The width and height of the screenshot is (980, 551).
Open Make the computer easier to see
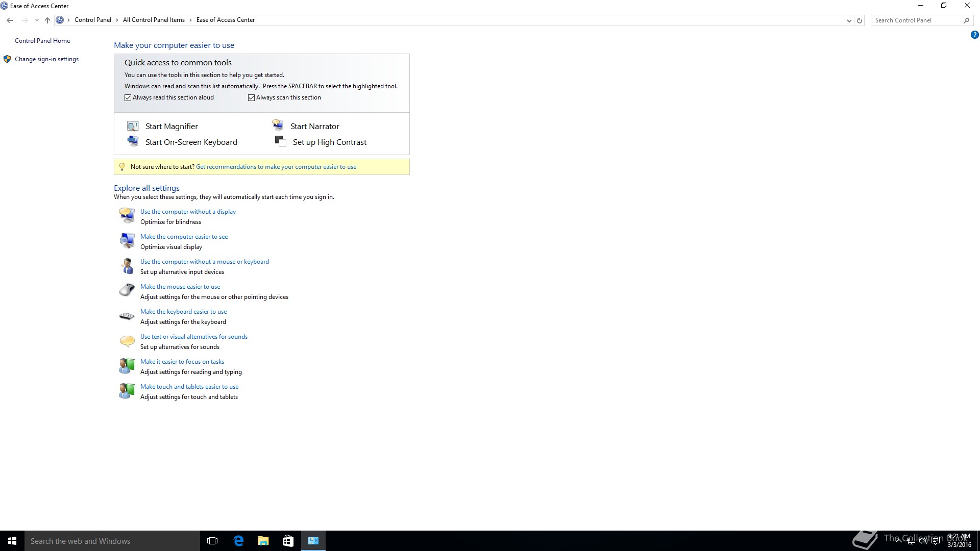(184, 237)
